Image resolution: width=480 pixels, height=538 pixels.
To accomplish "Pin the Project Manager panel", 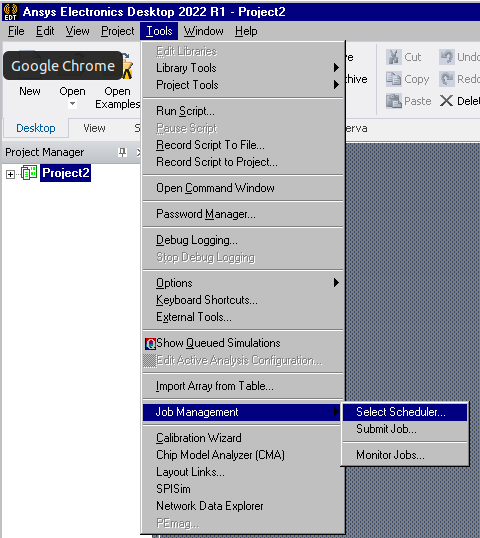I will click(122, 152).
